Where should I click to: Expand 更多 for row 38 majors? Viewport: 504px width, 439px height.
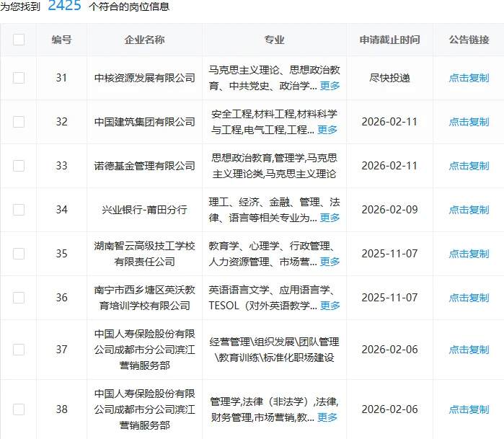[327, 417]
